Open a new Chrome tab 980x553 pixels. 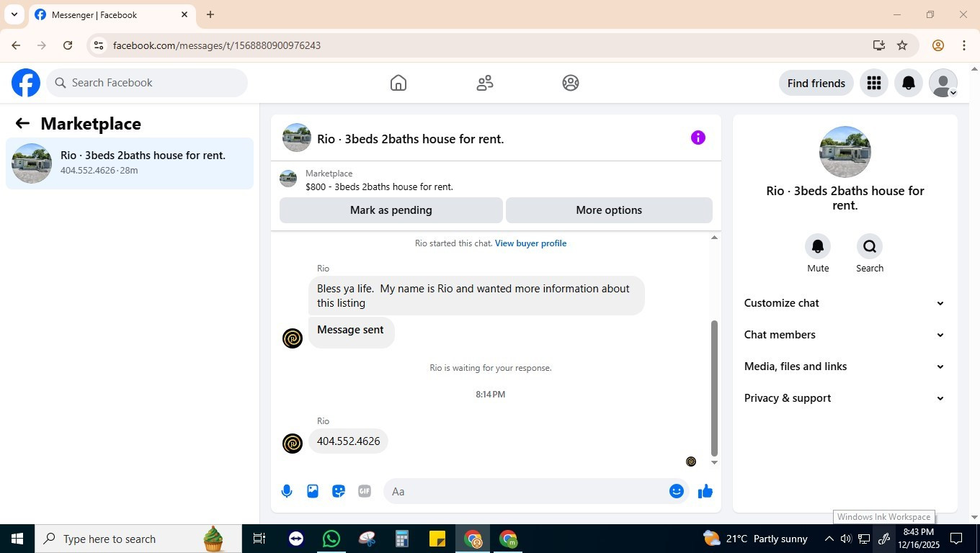pos(210,14)
